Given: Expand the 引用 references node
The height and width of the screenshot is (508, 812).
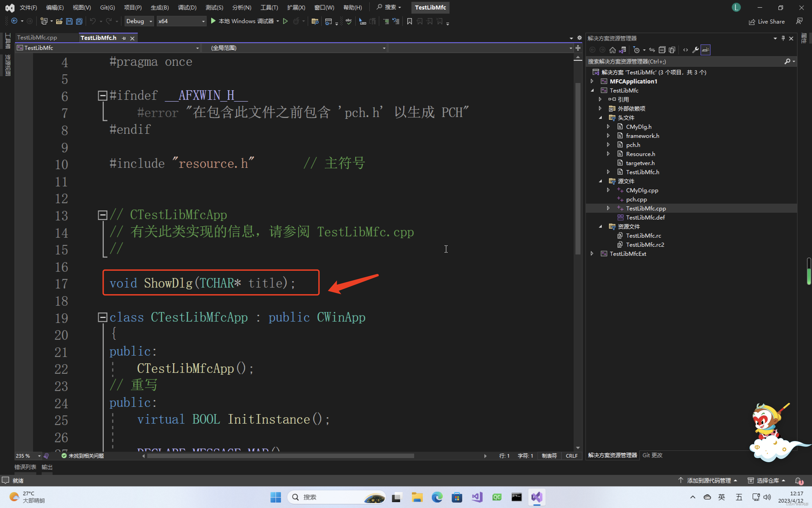Looking at the screenshot, I should (600, 100).
